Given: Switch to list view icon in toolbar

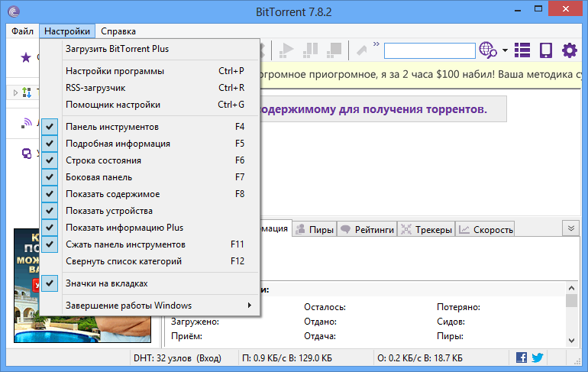Looking at the screenshot, I should point(522,51).
